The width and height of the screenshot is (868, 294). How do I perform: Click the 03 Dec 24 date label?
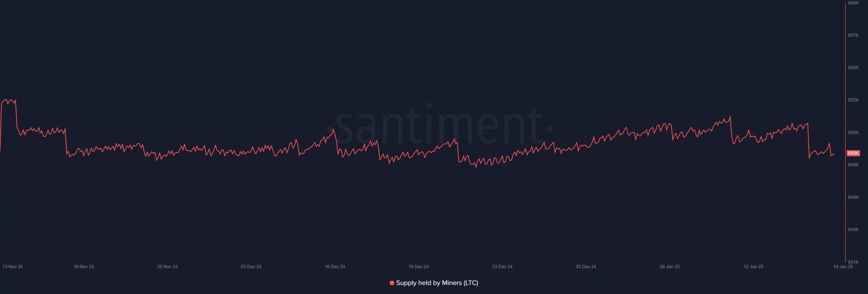click(x=251, y=267)
